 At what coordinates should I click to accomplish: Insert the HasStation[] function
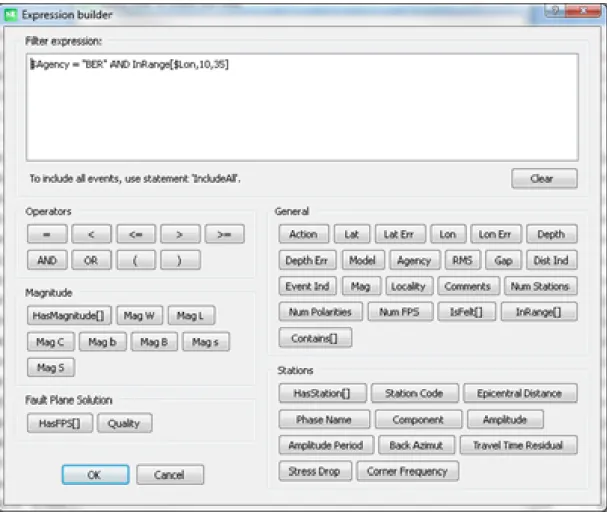322,393
